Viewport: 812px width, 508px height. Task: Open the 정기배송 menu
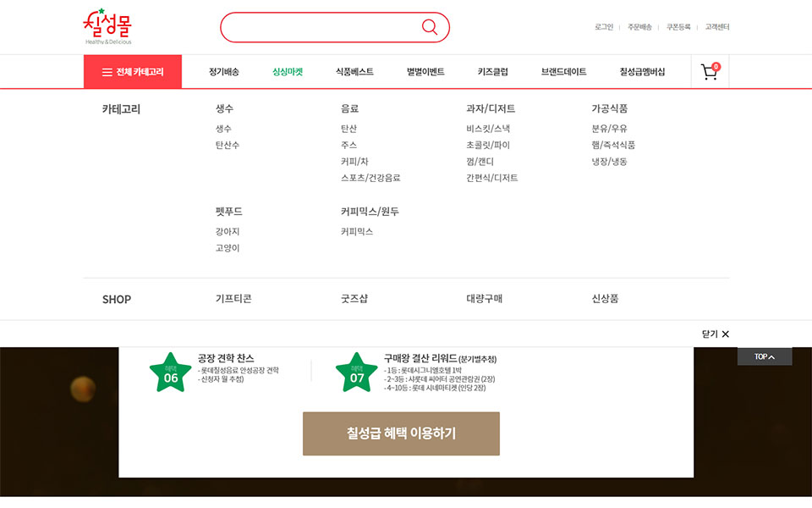224,72
